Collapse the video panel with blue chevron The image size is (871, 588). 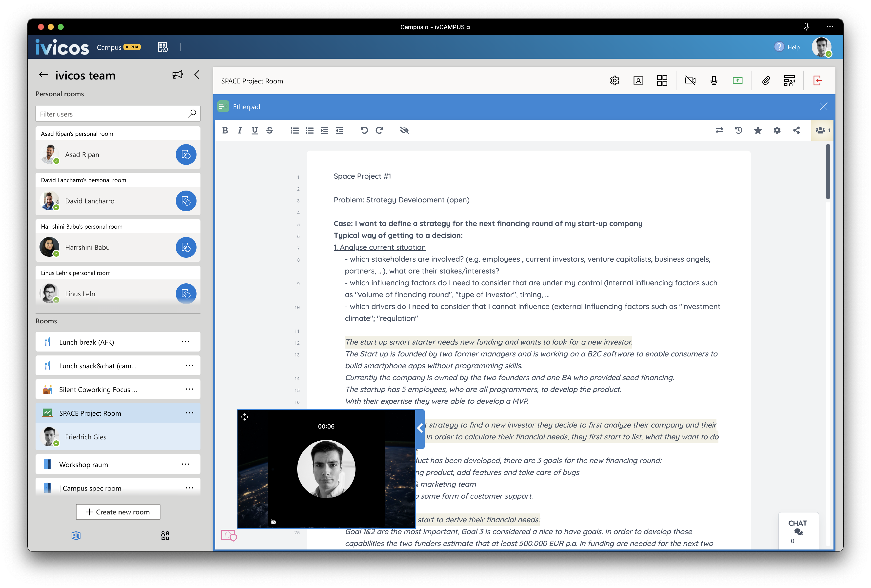coord(420,428)
